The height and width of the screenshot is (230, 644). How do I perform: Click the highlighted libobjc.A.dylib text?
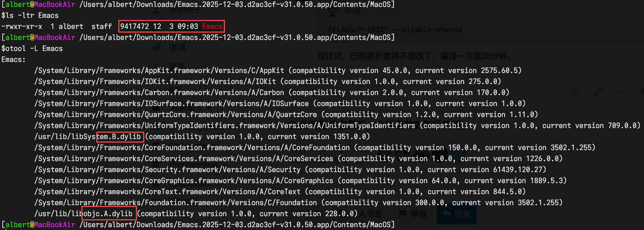click(x=109, y=213)
